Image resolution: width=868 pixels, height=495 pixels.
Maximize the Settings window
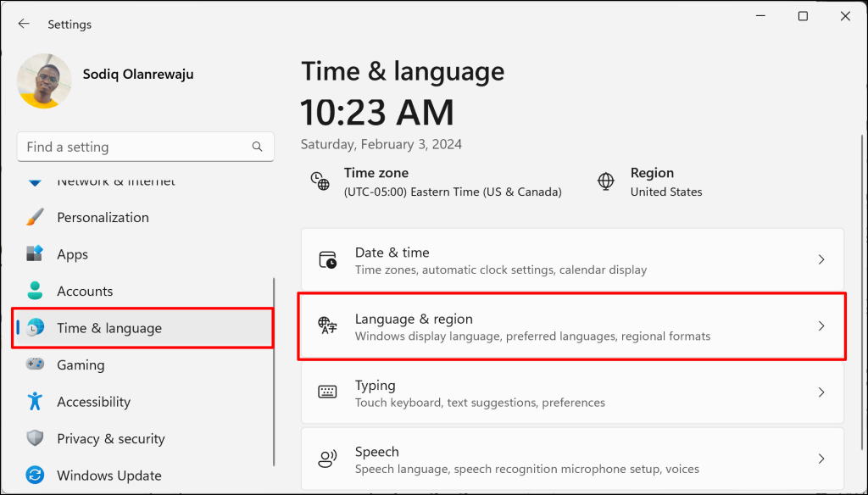803,16
